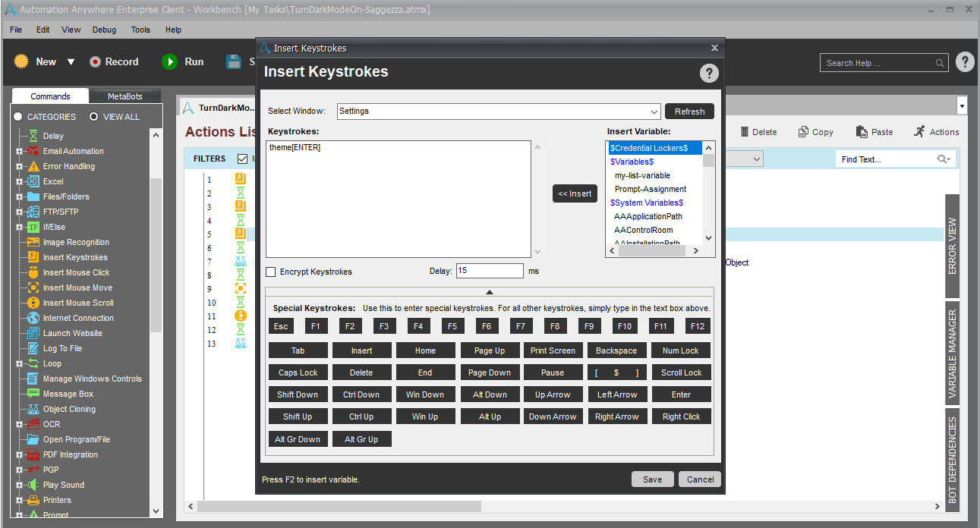Select the Image Recognition icon
This screenshot has width=980, height=528.
(33, 242)
